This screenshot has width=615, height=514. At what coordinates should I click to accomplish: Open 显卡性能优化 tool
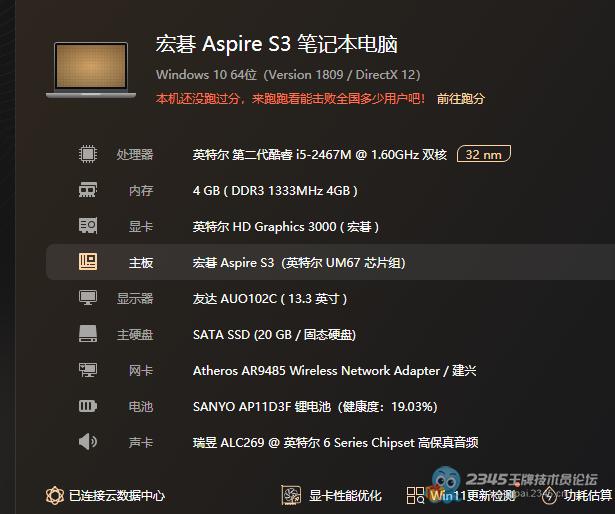coord(345,496)
